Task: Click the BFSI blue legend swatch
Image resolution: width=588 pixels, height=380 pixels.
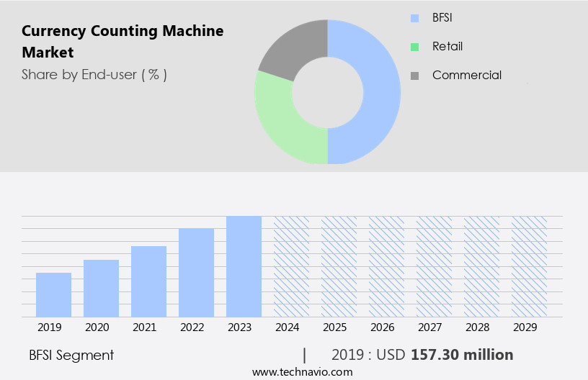Action: 414,18
